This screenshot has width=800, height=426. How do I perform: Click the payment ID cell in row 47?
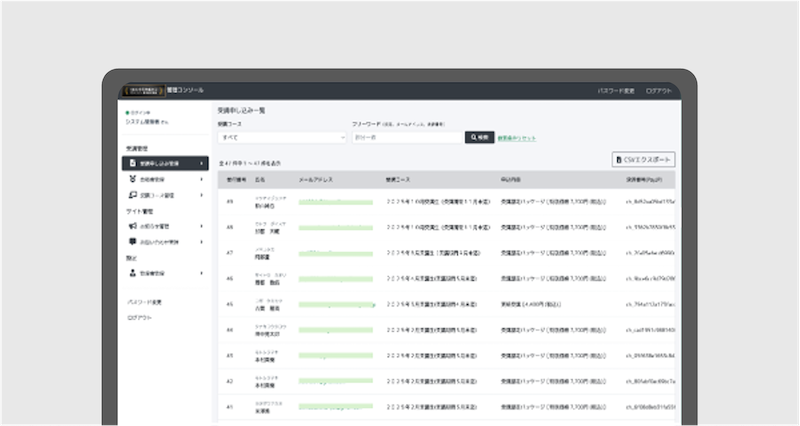[x=650, y=253]
